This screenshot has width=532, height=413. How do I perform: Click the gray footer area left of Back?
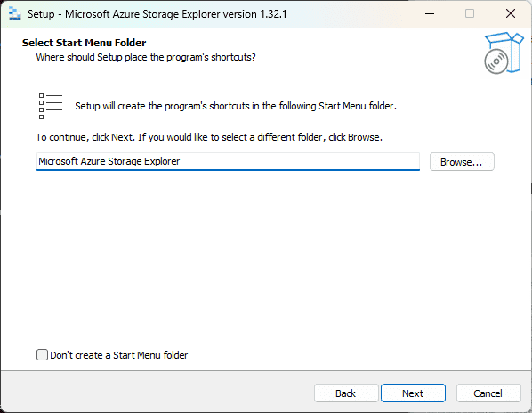(x=156, y=392)
